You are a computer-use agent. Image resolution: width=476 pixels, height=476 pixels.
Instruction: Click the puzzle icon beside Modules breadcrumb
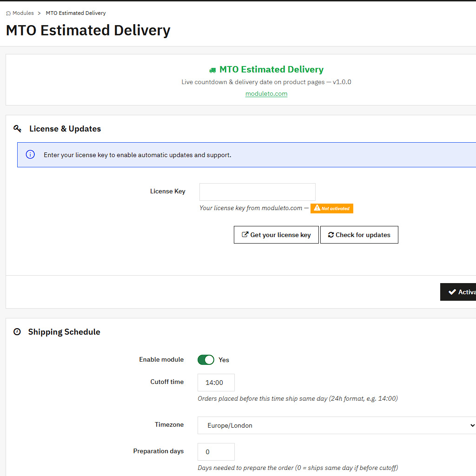pyautogui.click(x=8, y=13)
